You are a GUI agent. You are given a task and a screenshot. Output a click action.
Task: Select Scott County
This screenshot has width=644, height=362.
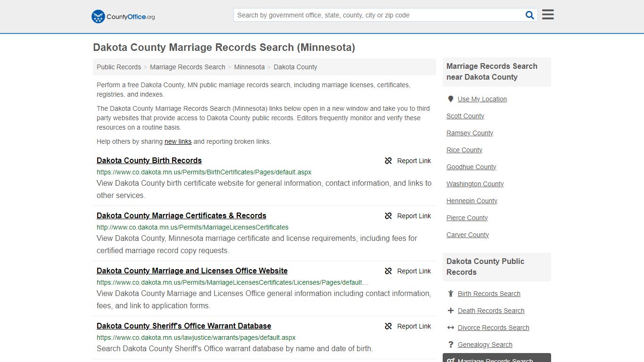pos(465,116)
